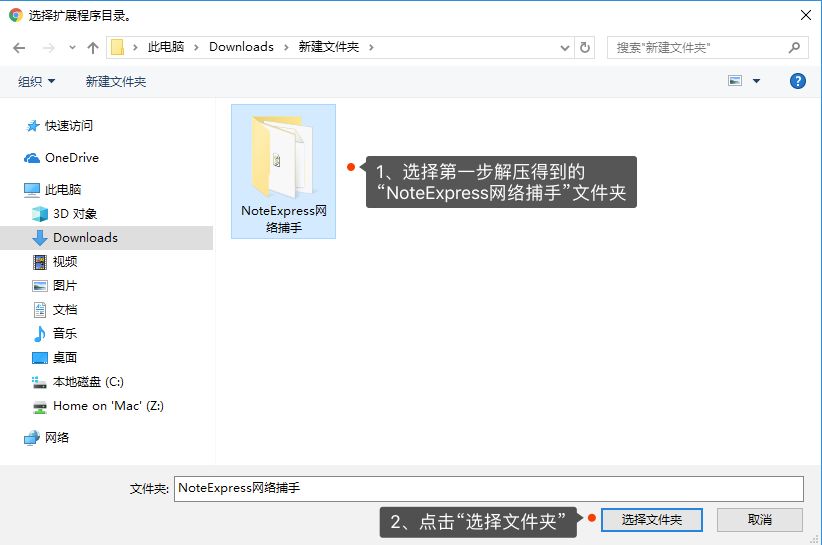Expand chevron after Downloads in breadcrumb
822x545 pixels.
[x=286, y=48]
